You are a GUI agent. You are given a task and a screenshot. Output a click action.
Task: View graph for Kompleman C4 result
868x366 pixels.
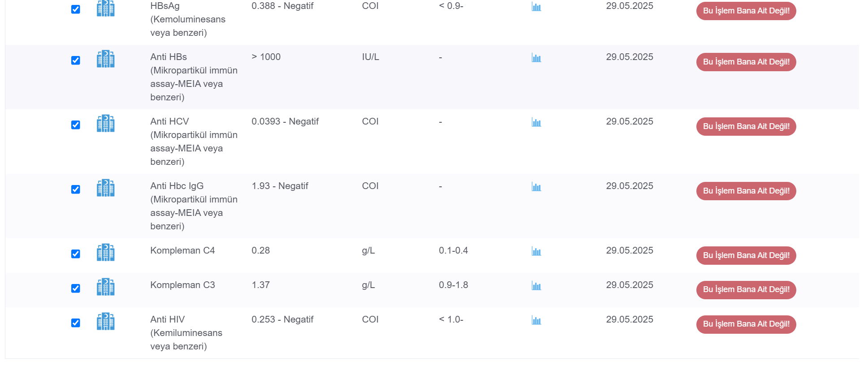[x=536, y=251]
